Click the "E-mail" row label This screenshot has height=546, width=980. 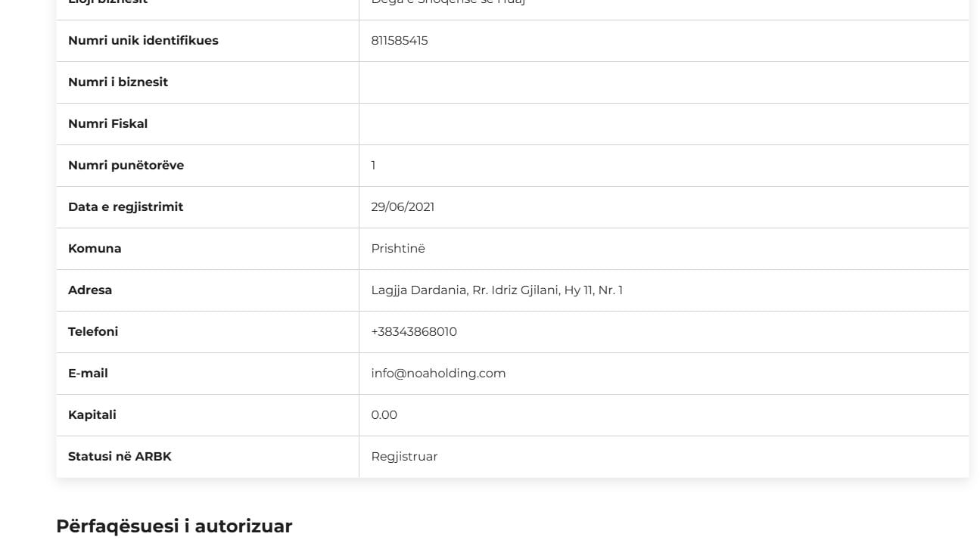point(88,374)
